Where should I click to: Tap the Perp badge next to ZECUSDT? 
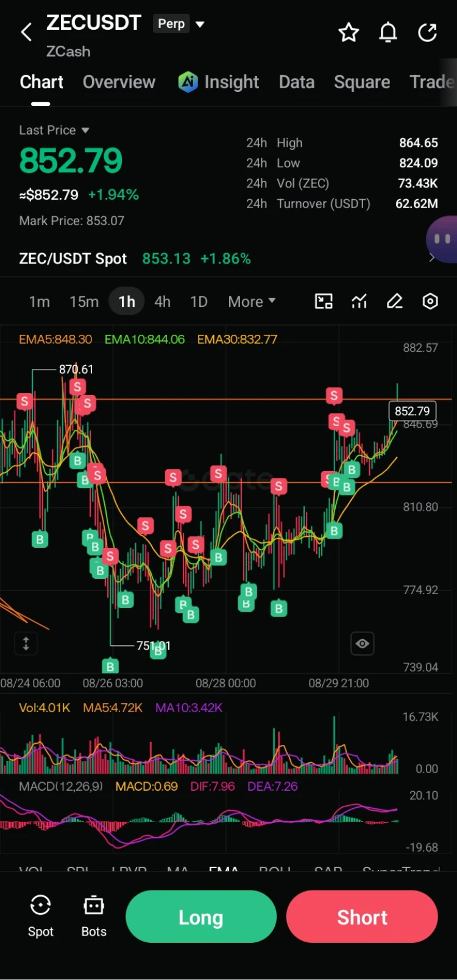pos(171,24)
